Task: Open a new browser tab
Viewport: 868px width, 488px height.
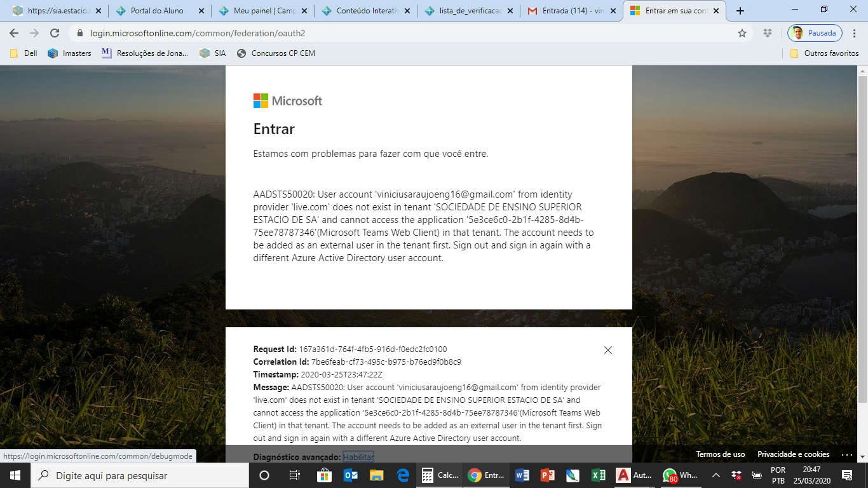Action: pos(740,11)
